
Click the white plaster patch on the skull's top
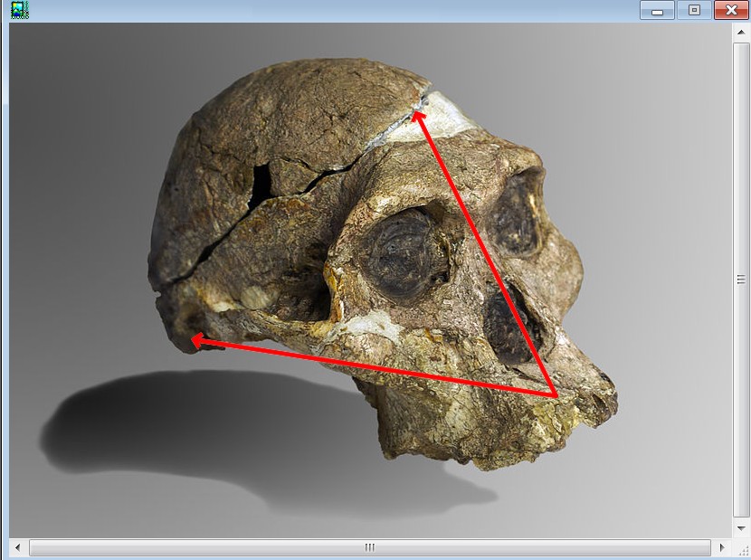(445, 113)
